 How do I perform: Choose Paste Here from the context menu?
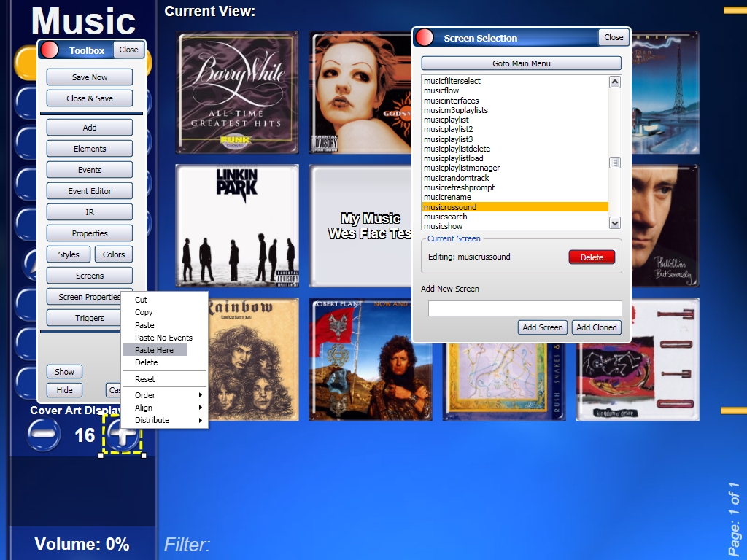155,350
